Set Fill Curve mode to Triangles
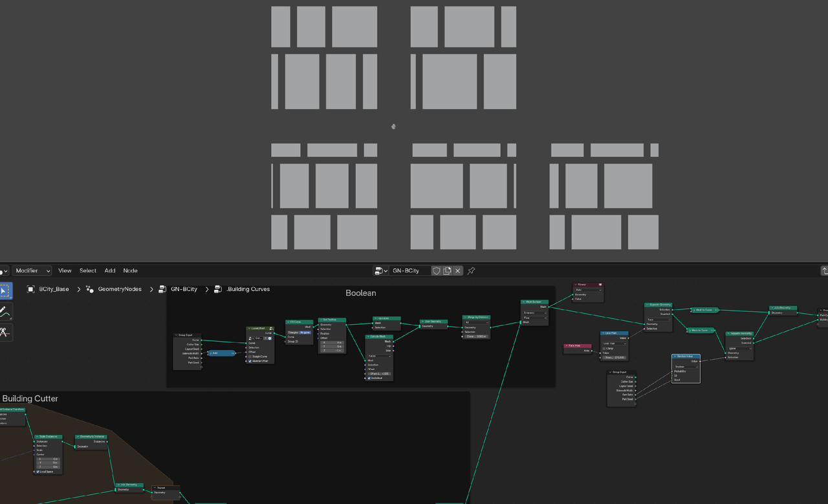The width and height of the screenshot is (828, 504). pos(293,332)
